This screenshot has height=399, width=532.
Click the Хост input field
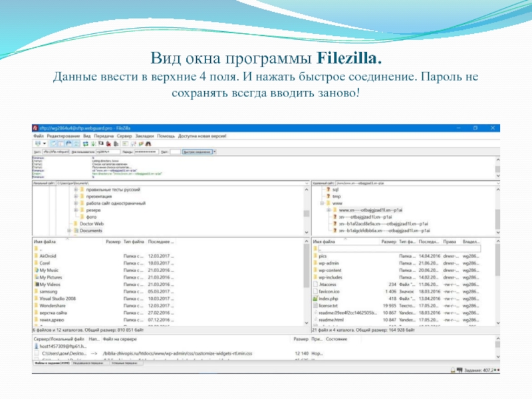click(56, 152)
